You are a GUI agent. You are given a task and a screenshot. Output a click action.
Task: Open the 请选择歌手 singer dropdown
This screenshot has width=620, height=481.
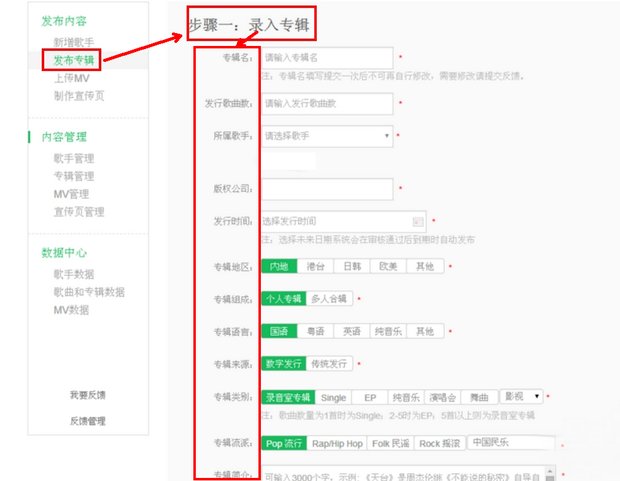pos(327,136)
